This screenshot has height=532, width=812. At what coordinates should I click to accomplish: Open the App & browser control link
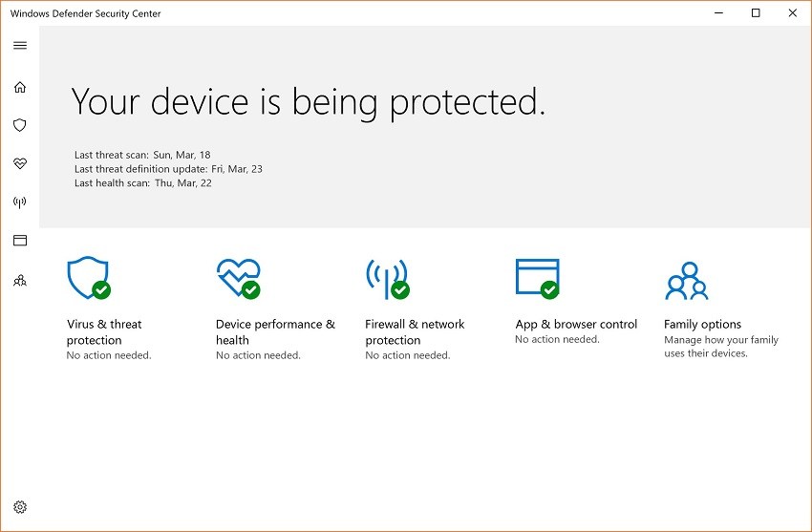(576, 325)
